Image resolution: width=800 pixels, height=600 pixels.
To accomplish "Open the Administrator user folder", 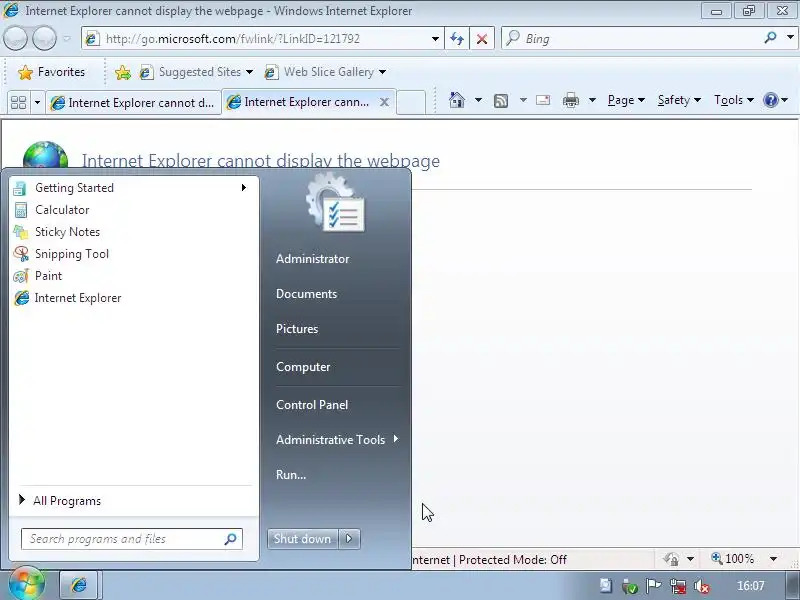I will [x=312, y=259].
